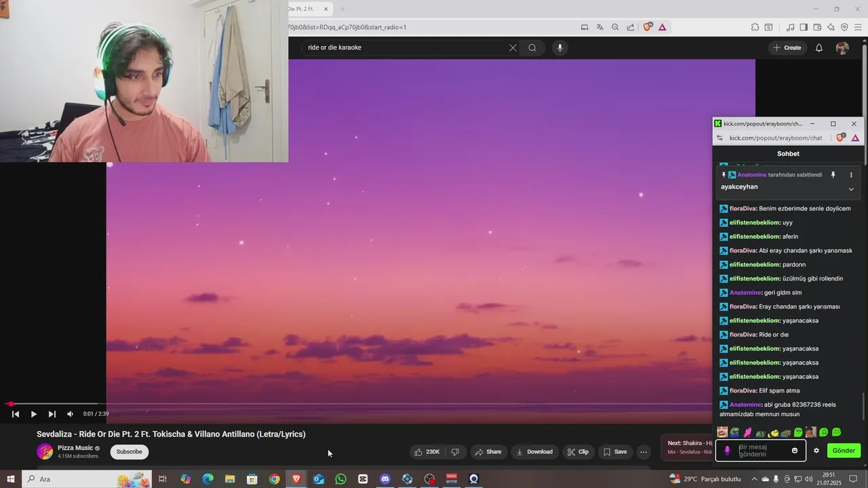Open Brave Leo AI sparkle icon

point(831,27)
